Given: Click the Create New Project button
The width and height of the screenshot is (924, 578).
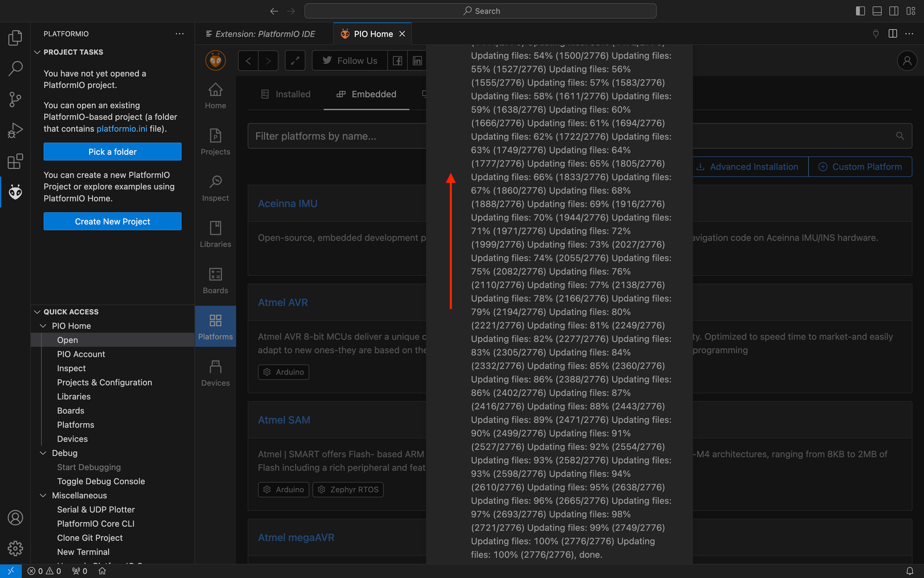Looking at the screenshot, I should [112, 221].
